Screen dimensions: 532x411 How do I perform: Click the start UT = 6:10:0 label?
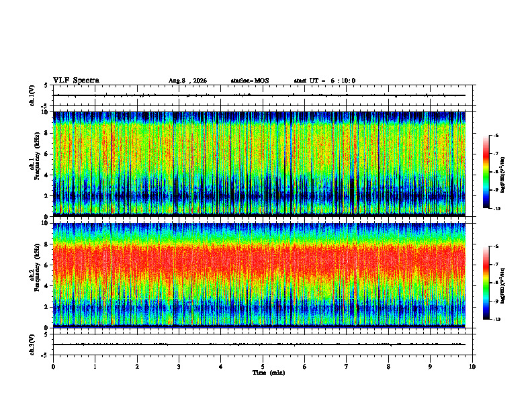(324, 81)
